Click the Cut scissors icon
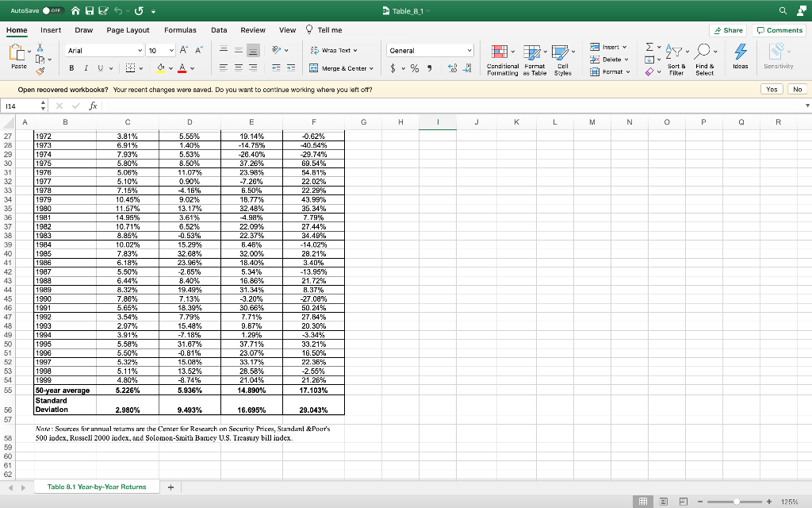 [40, 48]
